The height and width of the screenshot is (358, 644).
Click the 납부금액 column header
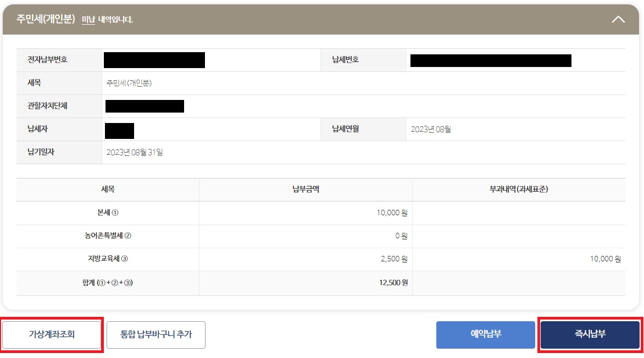coord(306,189)
